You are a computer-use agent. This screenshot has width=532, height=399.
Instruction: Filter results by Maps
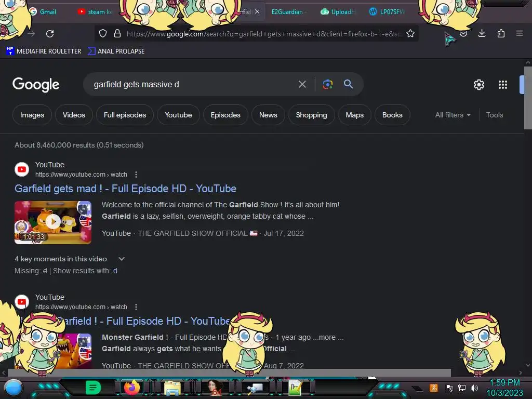click(354, 115)
